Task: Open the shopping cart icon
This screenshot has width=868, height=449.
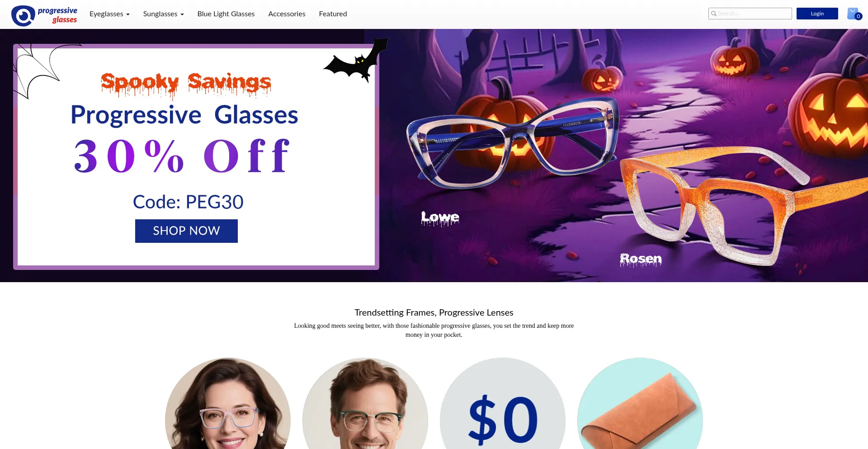Action: pyautogui.click(x=854, y=14)
